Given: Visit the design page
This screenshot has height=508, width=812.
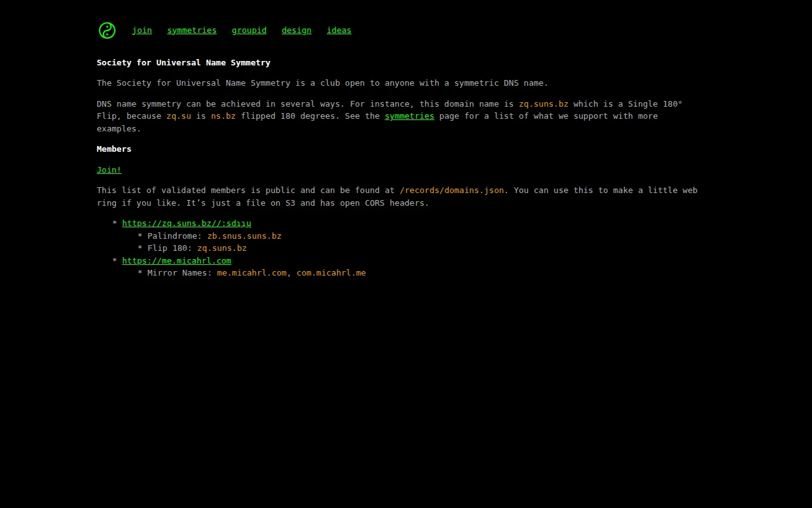Looking at the screenshot, I should (x=296, y=30).
